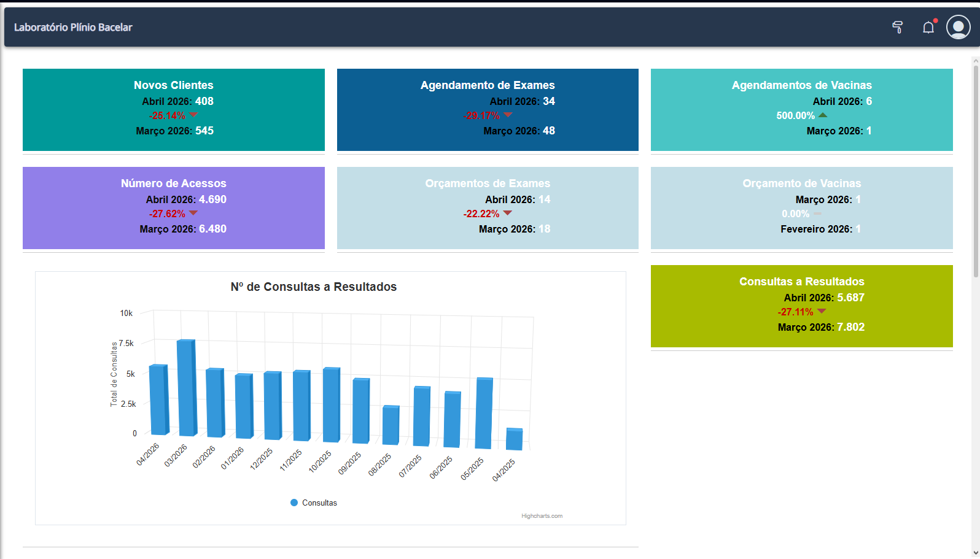Open the notifications bell
This screenshot has height=559, width=980.
coord(928,27)
